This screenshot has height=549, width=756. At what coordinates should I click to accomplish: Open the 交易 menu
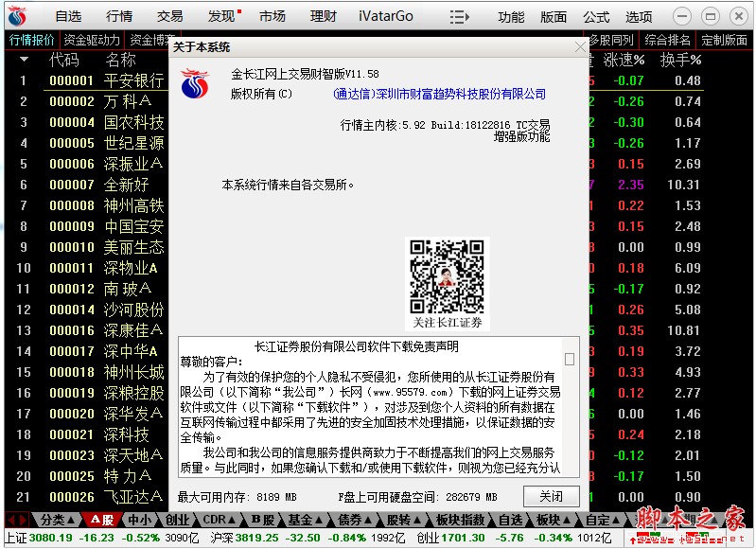coord(169,16)
